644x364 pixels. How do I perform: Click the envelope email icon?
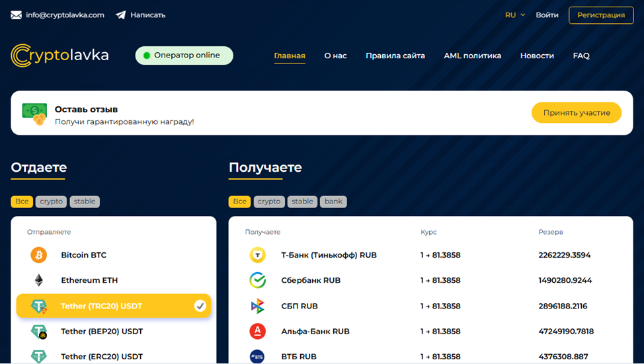(x=16, y=15)
